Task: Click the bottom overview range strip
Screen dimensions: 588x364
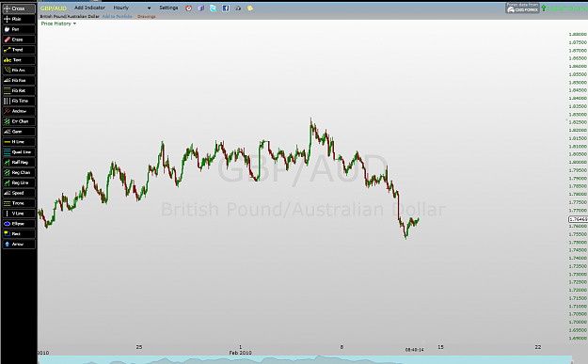Action: coord(305,360)
